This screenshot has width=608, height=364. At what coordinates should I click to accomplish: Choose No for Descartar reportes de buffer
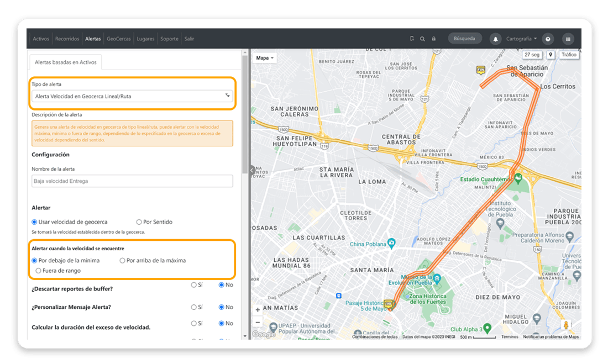(222, 285)
